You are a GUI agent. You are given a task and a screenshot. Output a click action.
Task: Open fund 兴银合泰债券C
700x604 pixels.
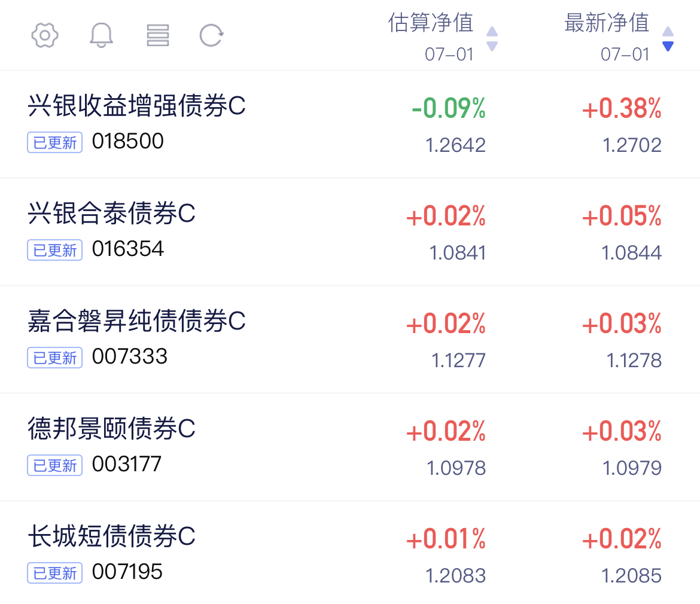click(x=350, y=231)
